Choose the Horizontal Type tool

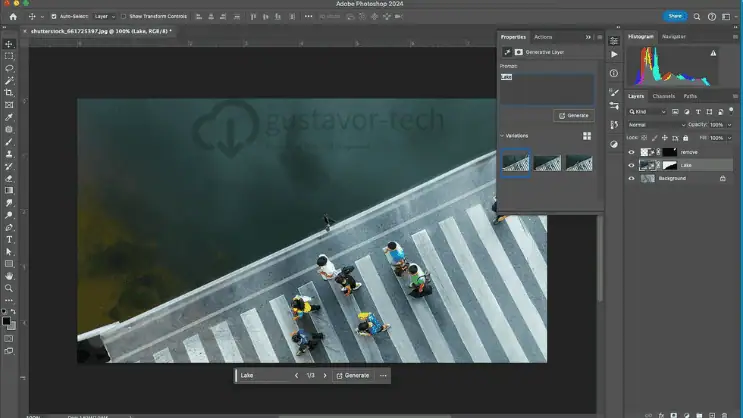point(9,240)
